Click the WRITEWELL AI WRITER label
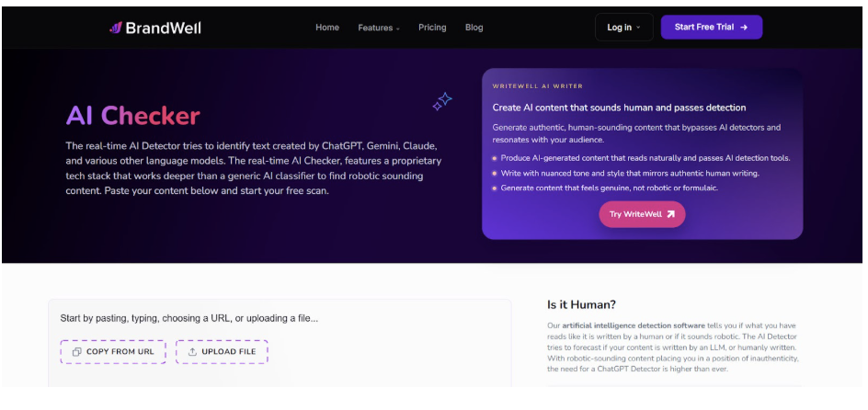 tap(537, 86)
